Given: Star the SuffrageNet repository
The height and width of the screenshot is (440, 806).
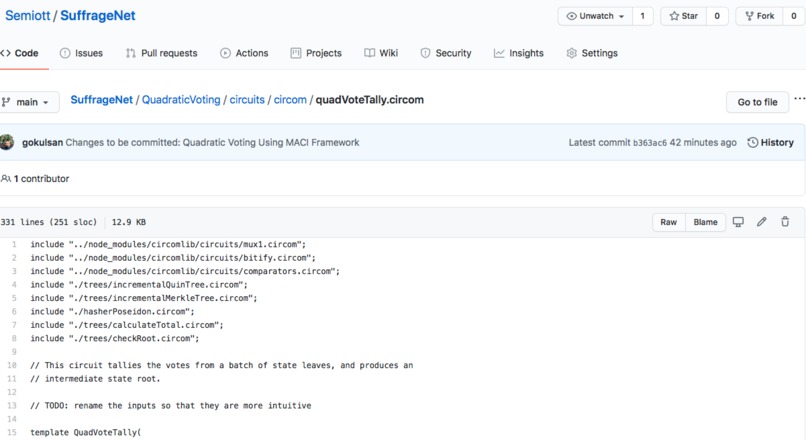Looking at the screenshot, I should [x=684, y=16].
